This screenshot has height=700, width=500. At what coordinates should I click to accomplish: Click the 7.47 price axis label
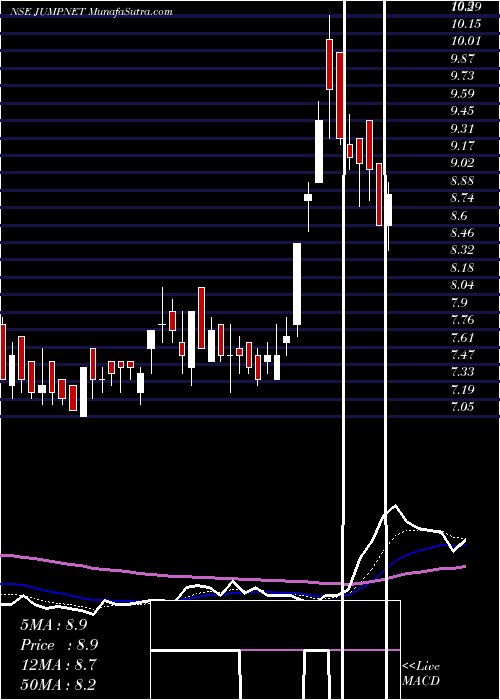(462, 355)
